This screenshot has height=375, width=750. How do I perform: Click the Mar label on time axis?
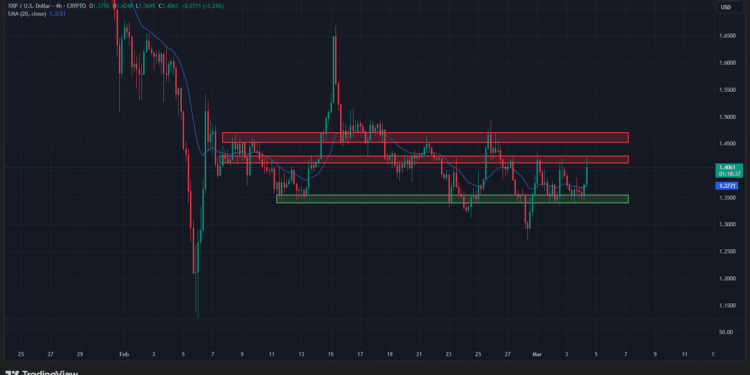click(x=536, y=354)
